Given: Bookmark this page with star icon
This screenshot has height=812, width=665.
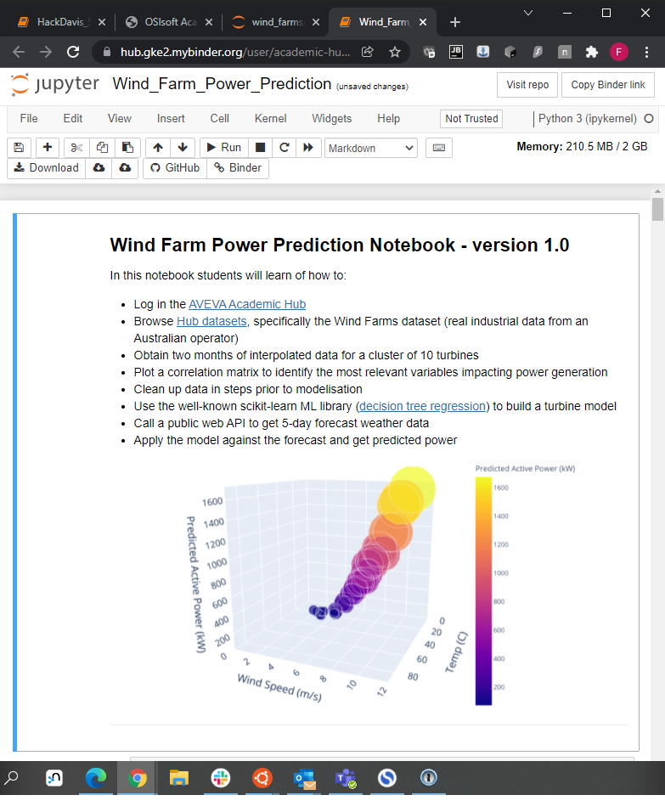Looking at the screenshot, I should pos(395,52).
